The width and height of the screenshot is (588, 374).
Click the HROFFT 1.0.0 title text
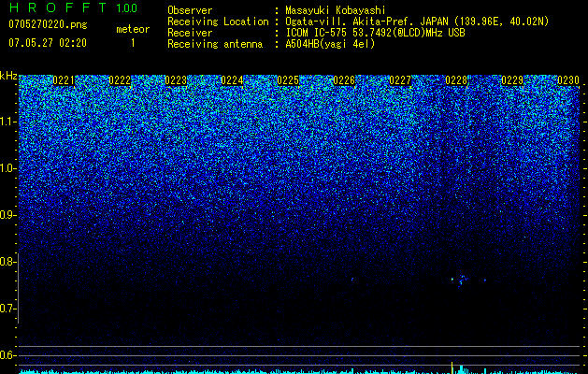74,7
